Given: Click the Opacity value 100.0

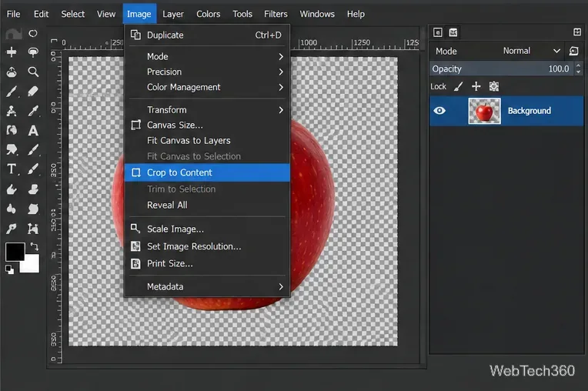Looking at the screenshot, I should 559,69.
